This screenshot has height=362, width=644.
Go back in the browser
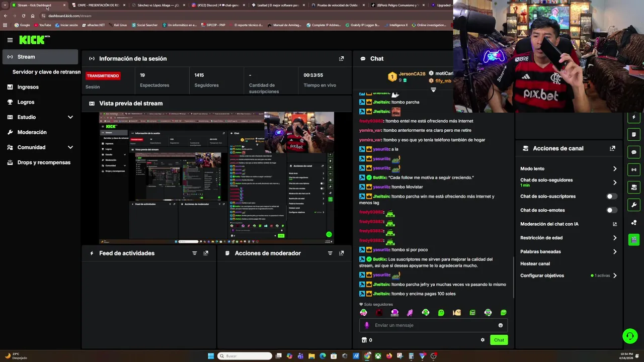click(x=5, y=16)
